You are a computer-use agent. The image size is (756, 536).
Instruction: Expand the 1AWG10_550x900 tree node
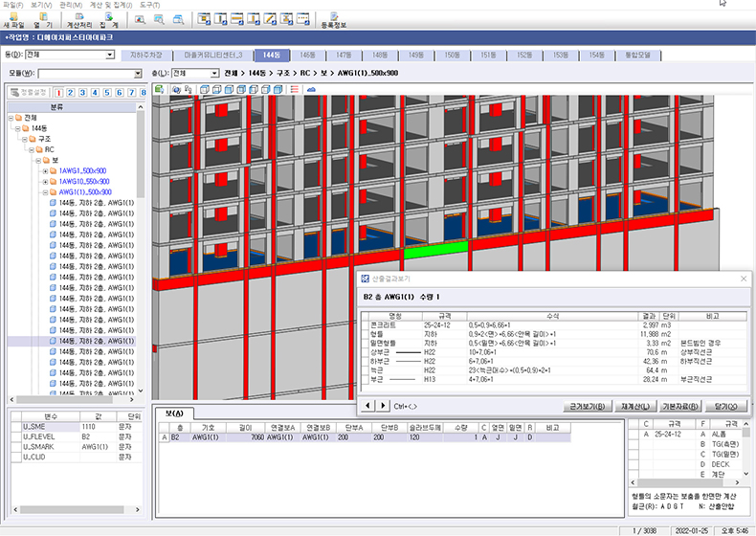[x=45, y=182]
